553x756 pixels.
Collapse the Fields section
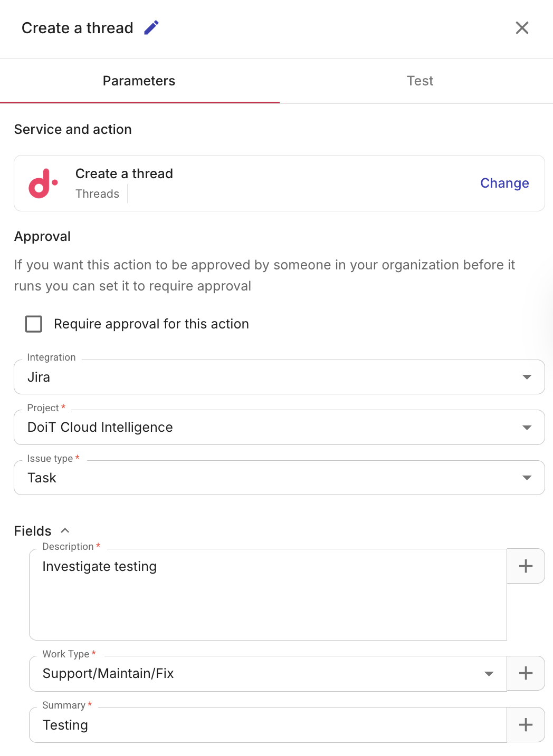click(x=65, y=530)
